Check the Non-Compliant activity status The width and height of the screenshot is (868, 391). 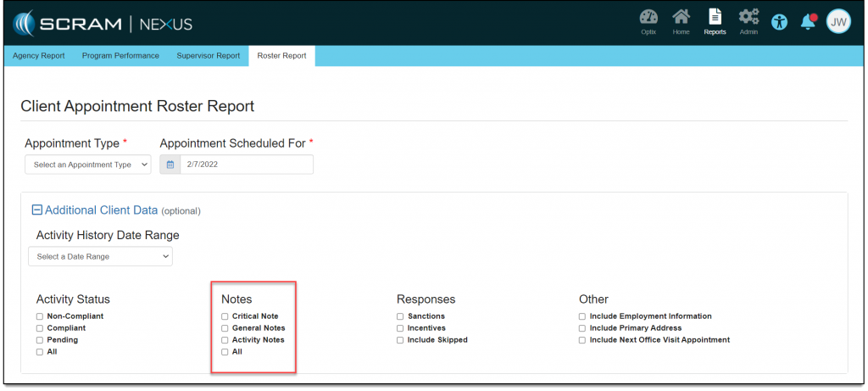40,316
